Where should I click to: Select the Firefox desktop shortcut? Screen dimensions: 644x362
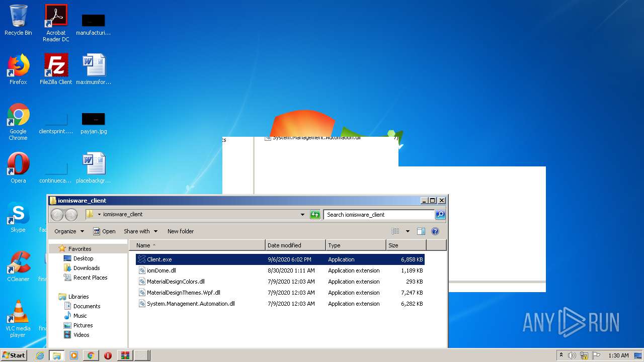click(18, 69)
